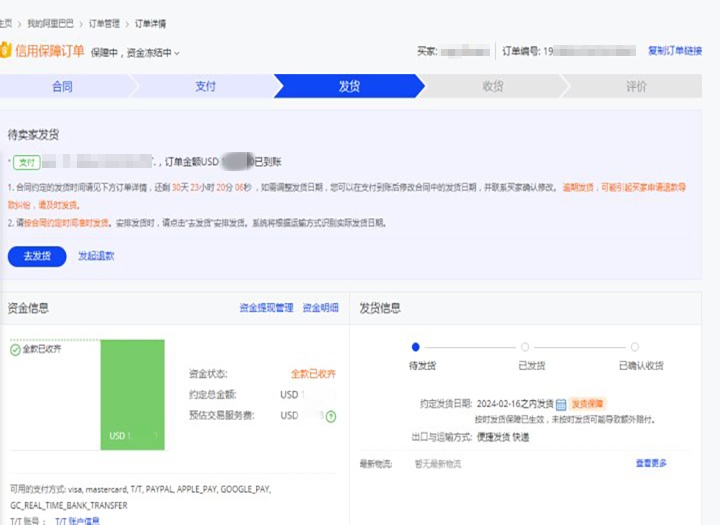This screenshot has height=525, width=720.
Task: Click the green funds received bar
Action: coord(132,395)
